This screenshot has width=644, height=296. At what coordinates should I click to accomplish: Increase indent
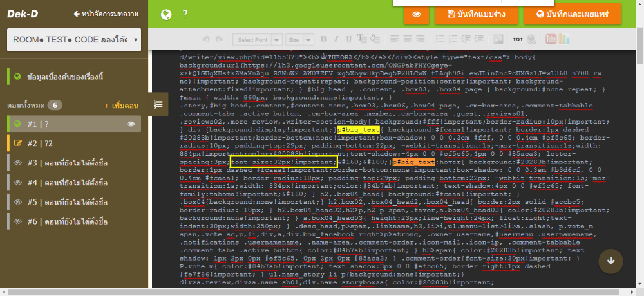pos(479,39)
